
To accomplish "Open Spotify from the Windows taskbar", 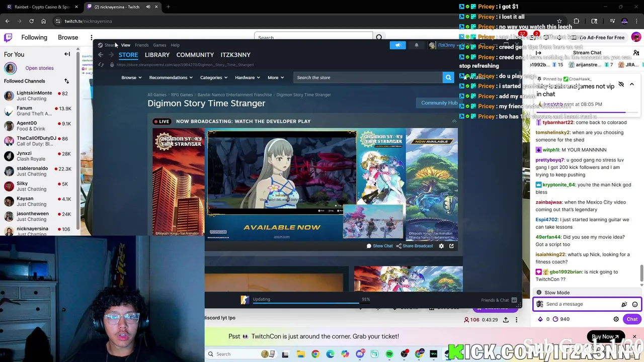I will coord(389,354).
